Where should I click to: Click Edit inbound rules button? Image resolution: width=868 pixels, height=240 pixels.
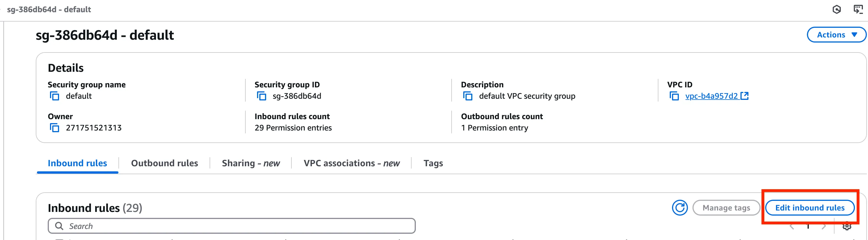coord(810,208)
